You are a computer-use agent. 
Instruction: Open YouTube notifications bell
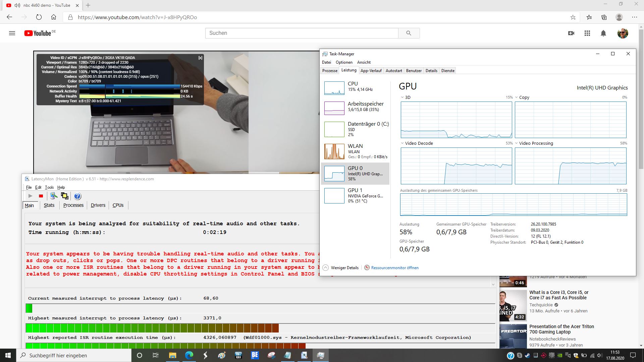[603, 33]
